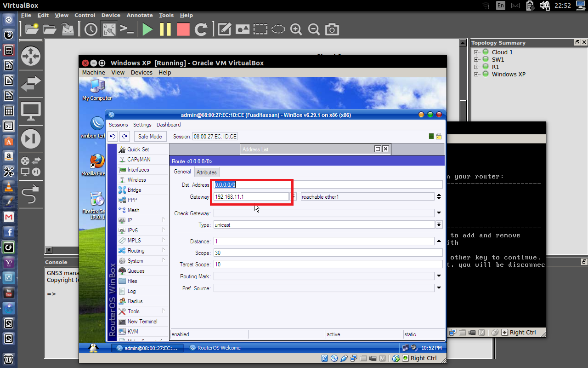
Task: Click the WinBox redo arrow button
Action: click(x=124, y=136)
